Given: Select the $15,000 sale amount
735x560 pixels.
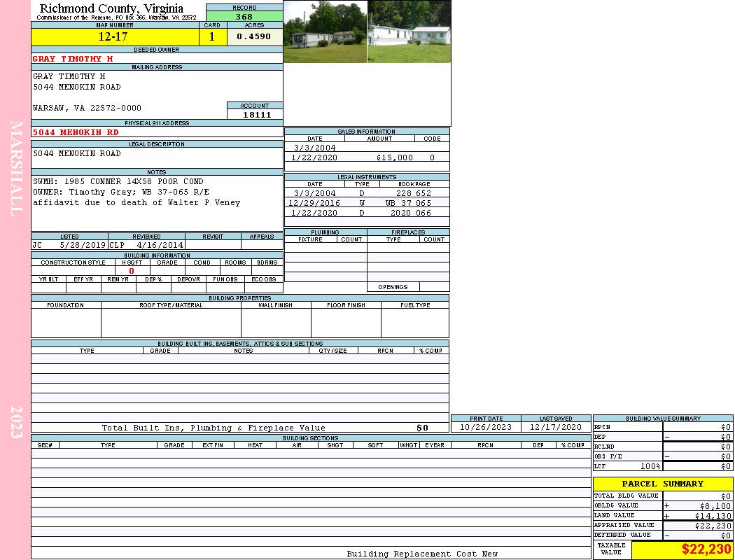Looking at the screenshot, I should (395, 157).
